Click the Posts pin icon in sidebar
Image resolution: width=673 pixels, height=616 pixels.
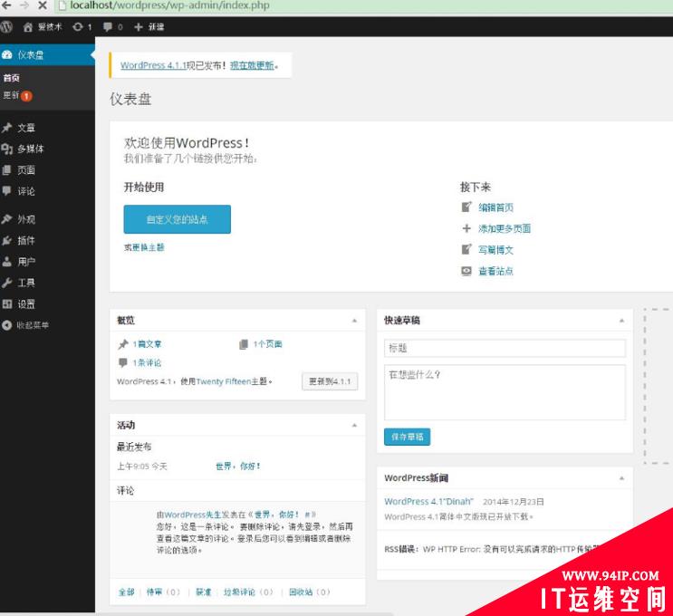click(x=7, y=128)
